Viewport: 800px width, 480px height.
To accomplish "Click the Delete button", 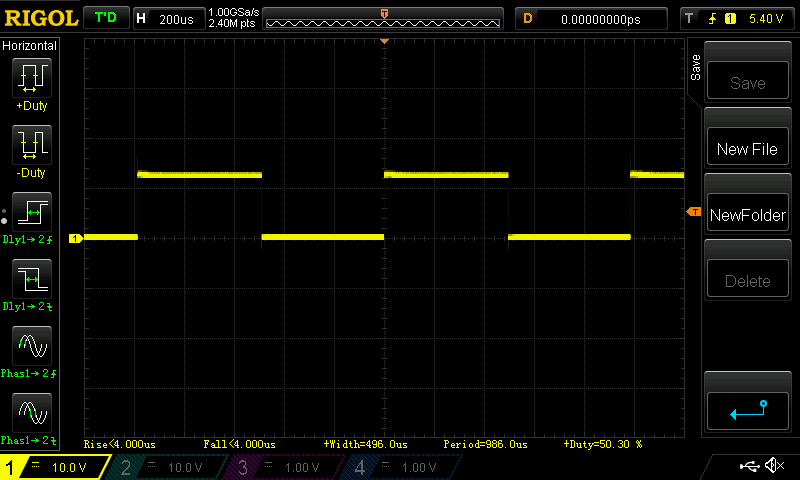I will tap(747, 279).
